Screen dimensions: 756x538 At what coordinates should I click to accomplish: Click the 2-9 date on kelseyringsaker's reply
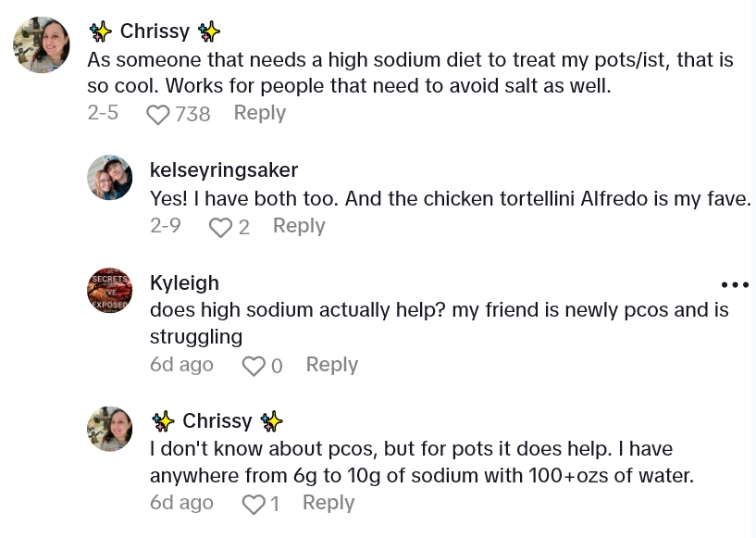(166, 226)
